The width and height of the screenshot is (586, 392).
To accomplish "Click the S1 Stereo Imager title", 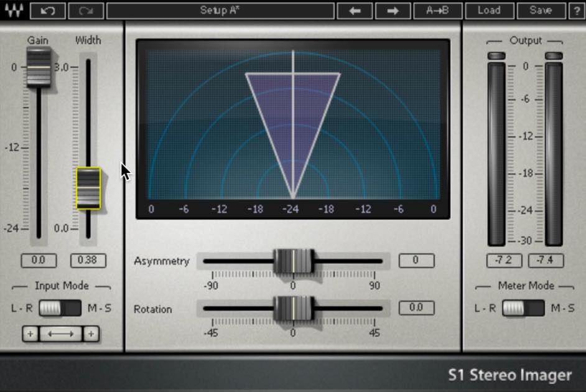I will tap(509, 375).
